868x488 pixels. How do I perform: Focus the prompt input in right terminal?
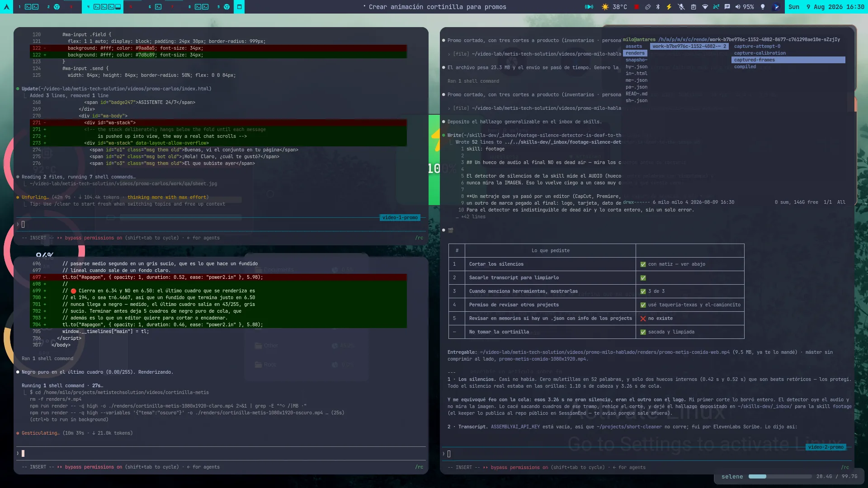646,454
